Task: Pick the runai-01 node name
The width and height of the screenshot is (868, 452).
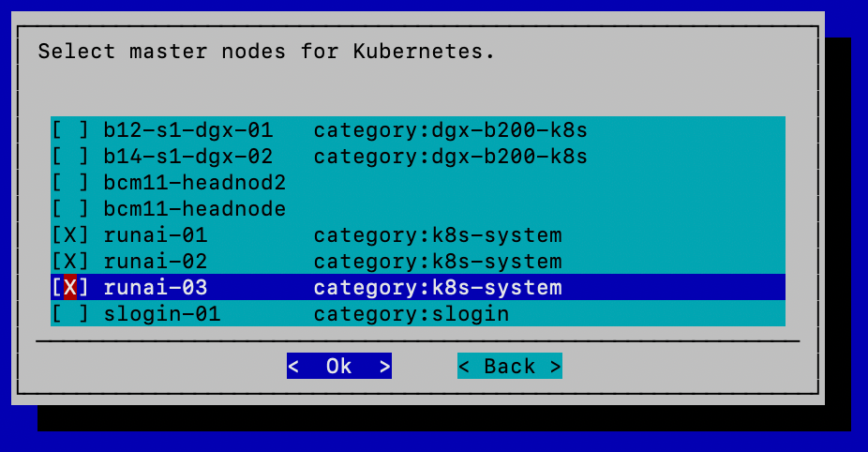Action: tap(155, 234)
